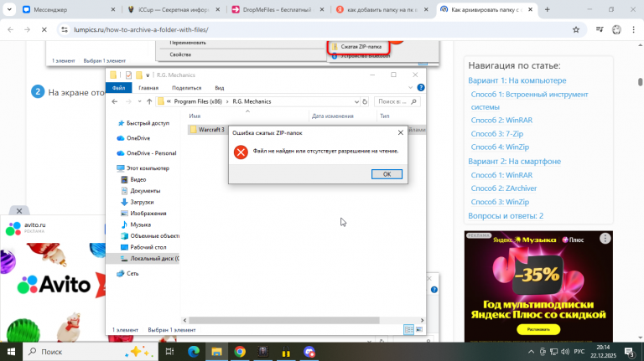The width and height of the screenshot is (644, 361).
Task: Open a new Chrome tab
Action: [x=547, y=9]
